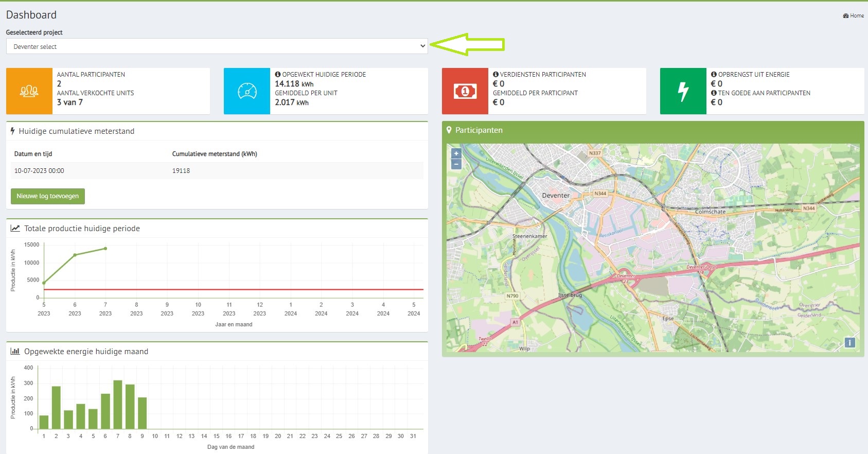Click the Cumulatieve meterstand (kWh) column header

pyautogui.click(x=215, y=154)
